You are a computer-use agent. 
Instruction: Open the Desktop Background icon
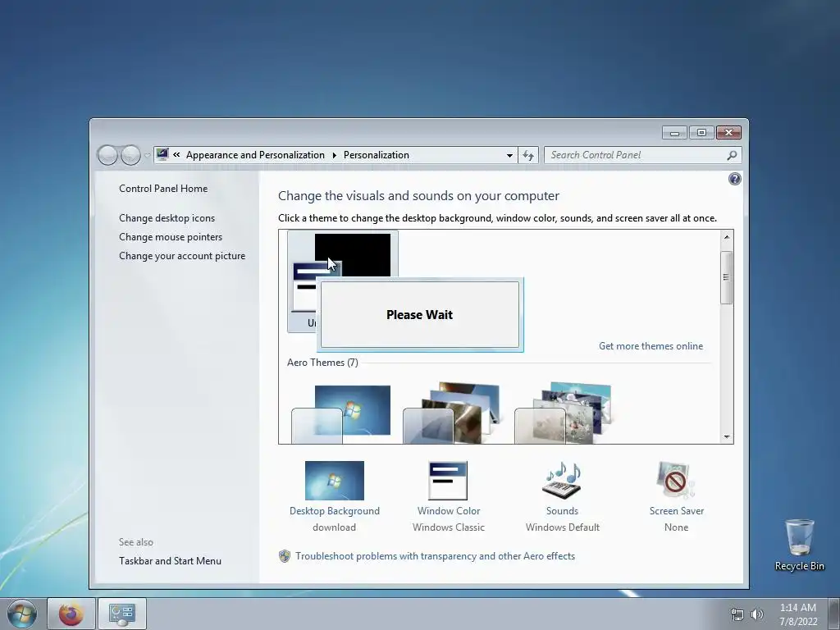[x=335, y=481]
